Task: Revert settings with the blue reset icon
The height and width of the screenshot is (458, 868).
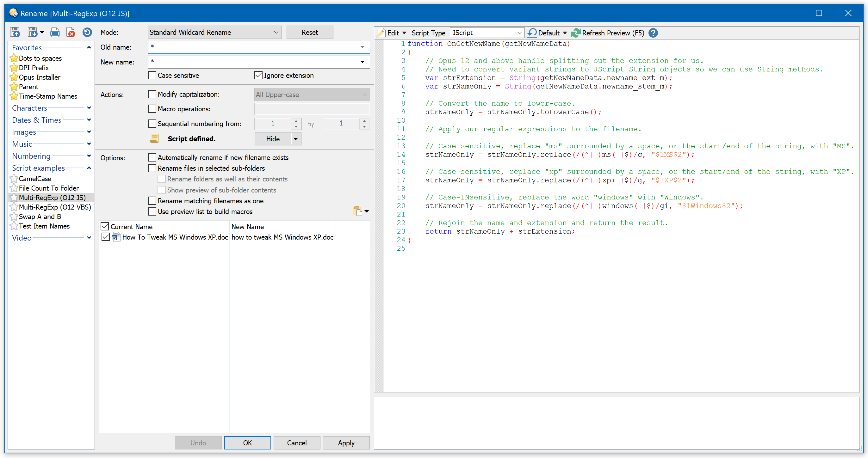Action: pyautogui.click(x=87, y=32)
